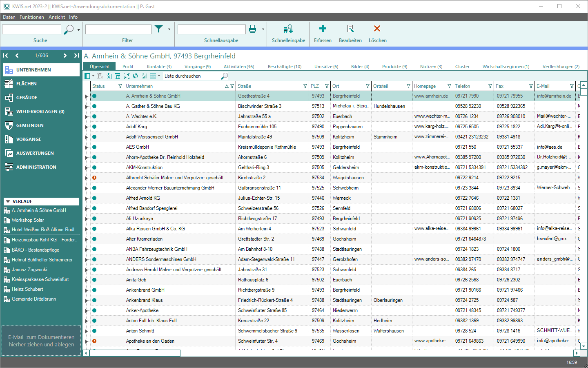Export list to Excel icon
Viewport: 588px width, 368px height.
click(109, 76)
